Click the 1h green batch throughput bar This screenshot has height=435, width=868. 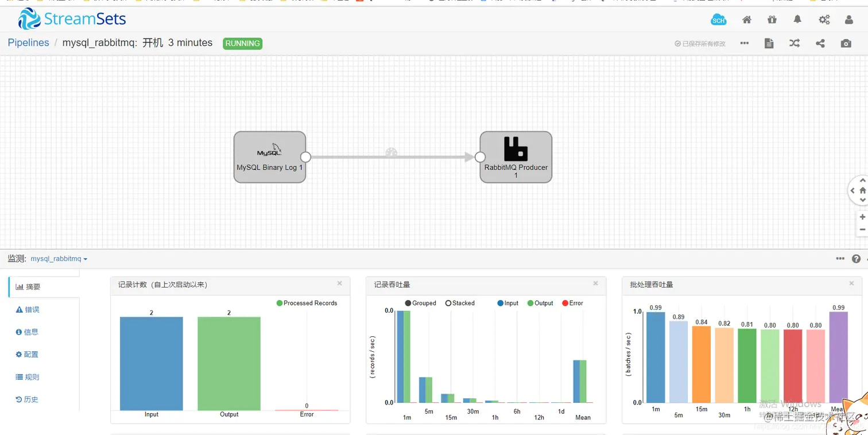[747, 366]
